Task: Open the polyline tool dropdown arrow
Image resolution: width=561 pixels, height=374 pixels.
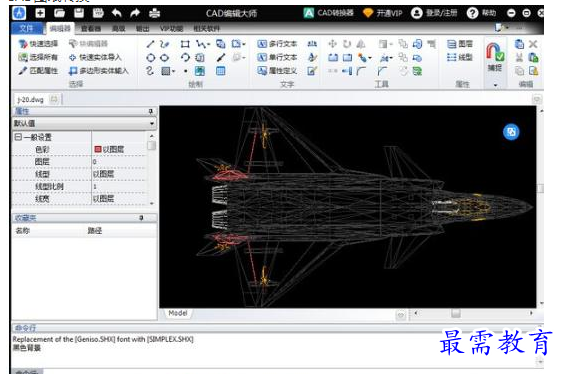Action: pos(209,45)
